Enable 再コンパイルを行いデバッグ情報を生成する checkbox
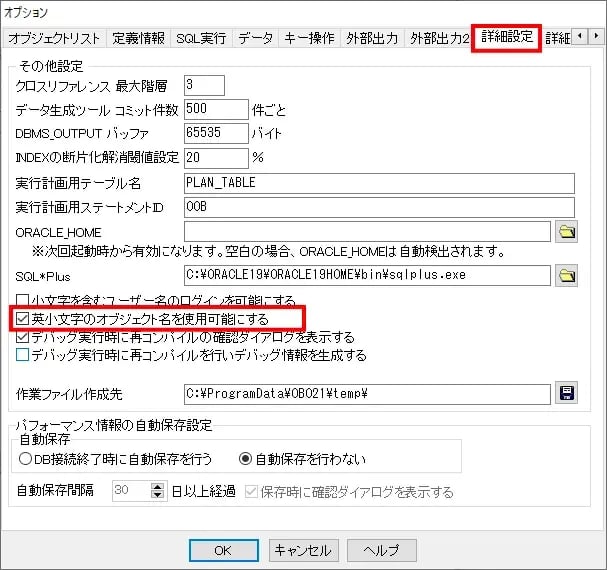The width and height of the screenshot is (607, 570). (24, 355)
